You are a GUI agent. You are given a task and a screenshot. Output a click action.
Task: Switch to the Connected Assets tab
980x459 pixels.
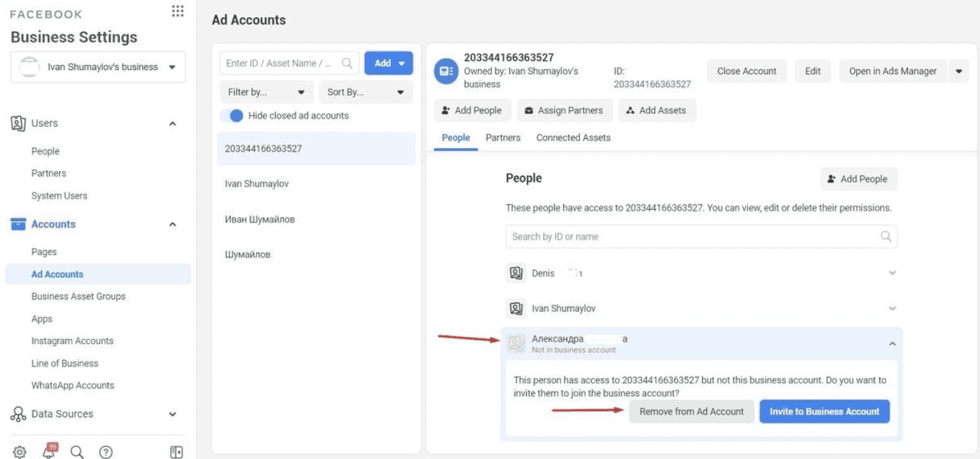click(x=573, y=138)
